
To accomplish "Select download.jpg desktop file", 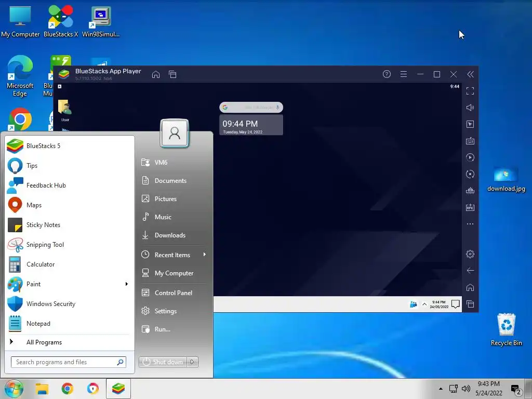I will click(x=506, y=179).
